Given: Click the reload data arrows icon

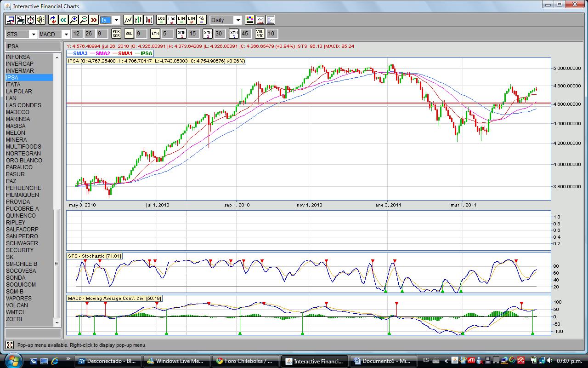Looking at the screenshot, I should click(53, 20).
